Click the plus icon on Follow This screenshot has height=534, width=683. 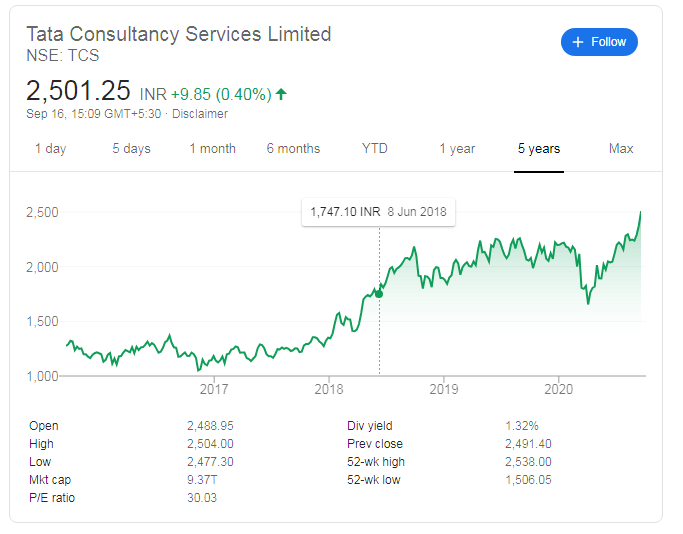[577, 42]
